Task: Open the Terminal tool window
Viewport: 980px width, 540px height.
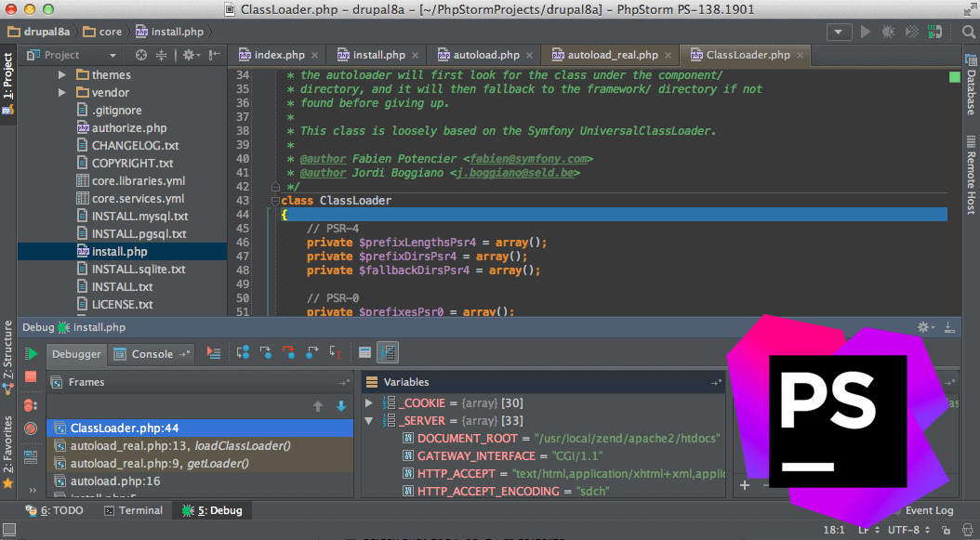Action: [133, 510]
